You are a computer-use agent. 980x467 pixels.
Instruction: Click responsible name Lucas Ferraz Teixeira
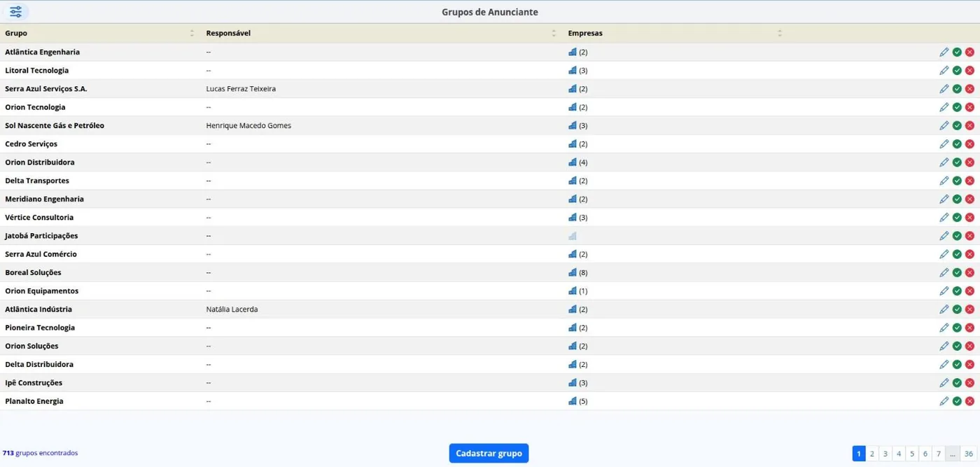click(241, 89)
